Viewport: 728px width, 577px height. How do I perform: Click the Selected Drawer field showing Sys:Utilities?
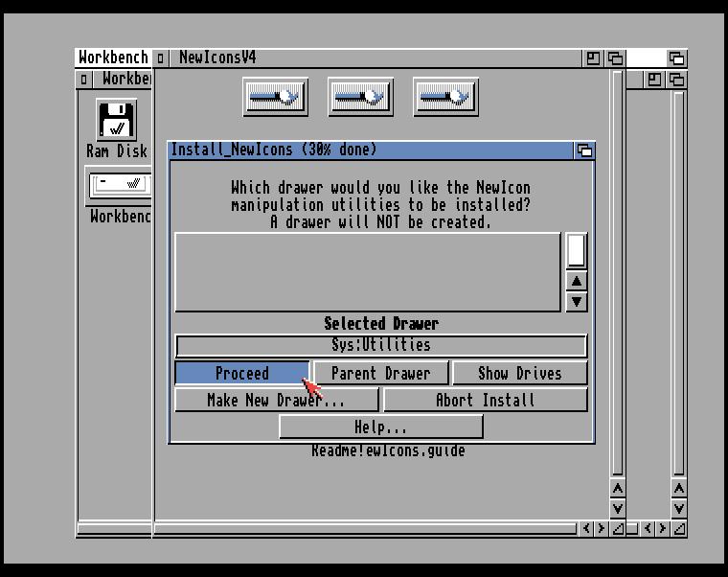pos(380,345)
